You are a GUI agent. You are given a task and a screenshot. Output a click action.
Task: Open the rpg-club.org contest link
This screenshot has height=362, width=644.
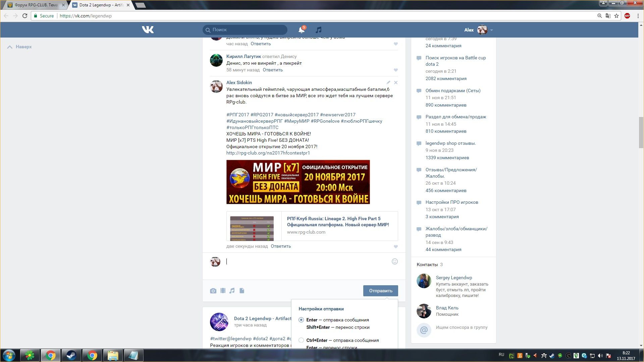pyautogui.click(x=268, y=153)
